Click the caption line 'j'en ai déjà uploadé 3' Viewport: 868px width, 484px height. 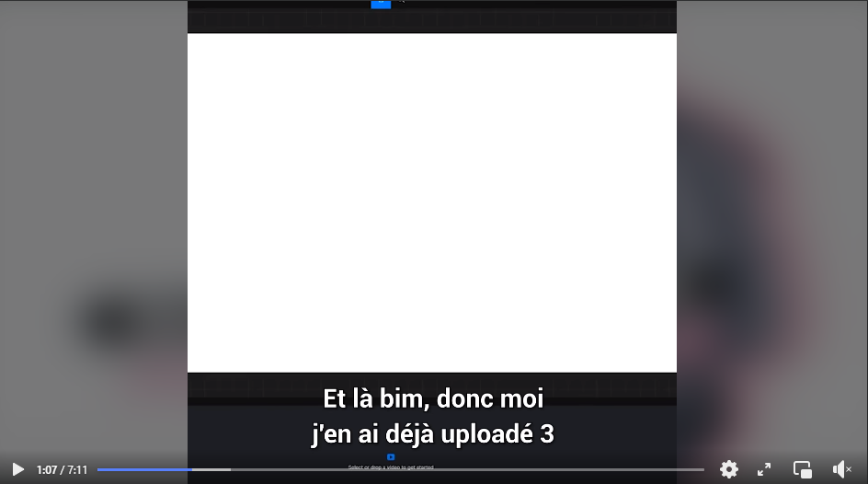[433, 433]
